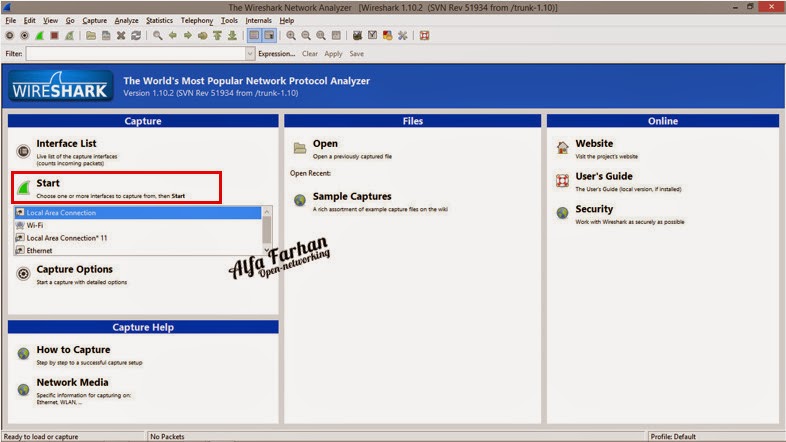Open capture options from the toolbar
786x442 pixels.
point(25,36)
